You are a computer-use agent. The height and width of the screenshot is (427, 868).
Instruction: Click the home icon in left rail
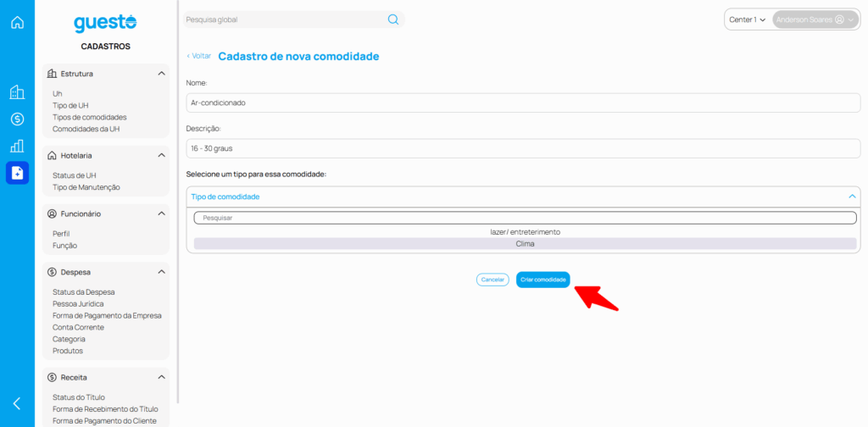(17, 22)
